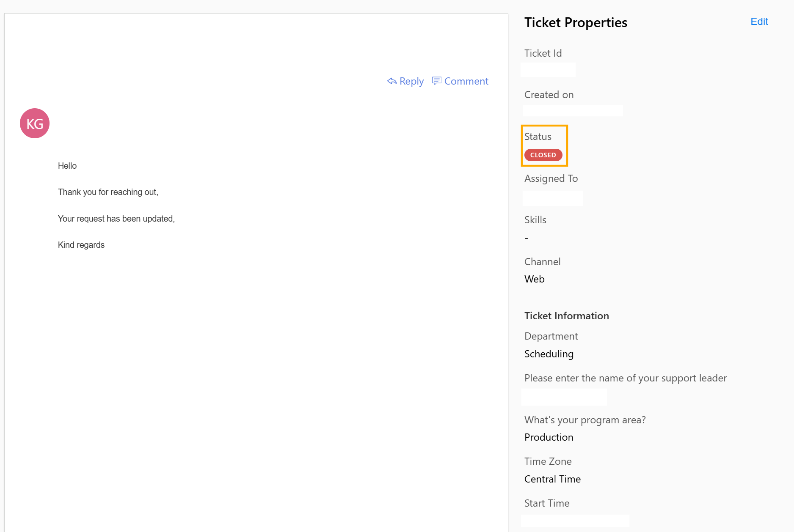Click the Time Zone value Central Time
Screen dimensions: 794x532
pos(552,479)
